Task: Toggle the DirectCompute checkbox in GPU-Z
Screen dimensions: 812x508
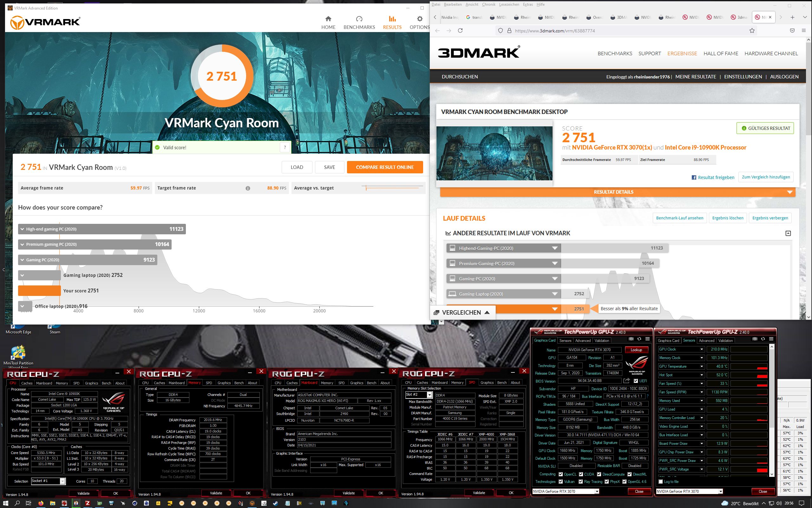Action: click(x=599, y=474)
